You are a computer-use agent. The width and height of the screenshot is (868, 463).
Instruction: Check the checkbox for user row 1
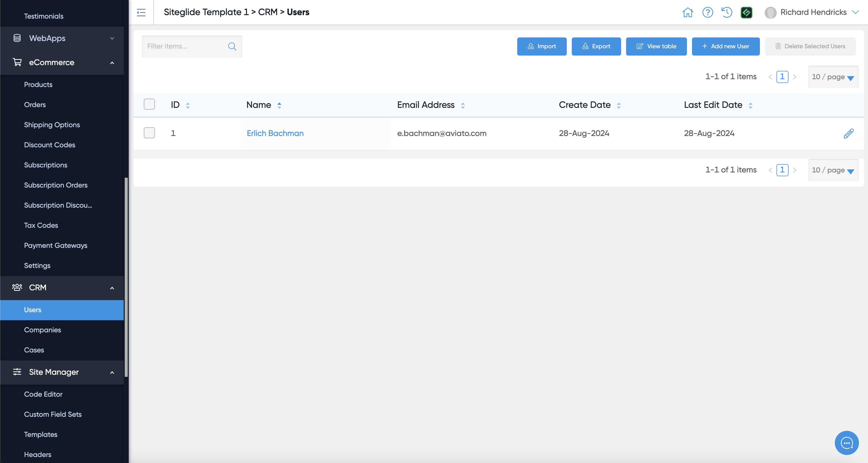tap(149, 133)
